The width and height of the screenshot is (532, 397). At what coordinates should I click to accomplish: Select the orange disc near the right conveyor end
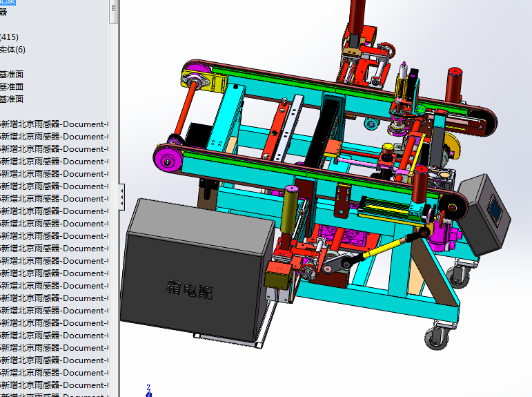[x=453, y=145]
